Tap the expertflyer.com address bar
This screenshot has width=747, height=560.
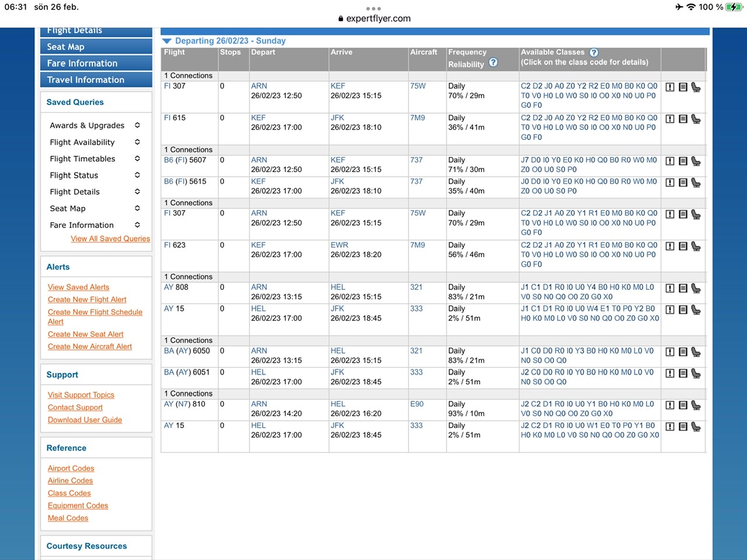pos(374,19)
